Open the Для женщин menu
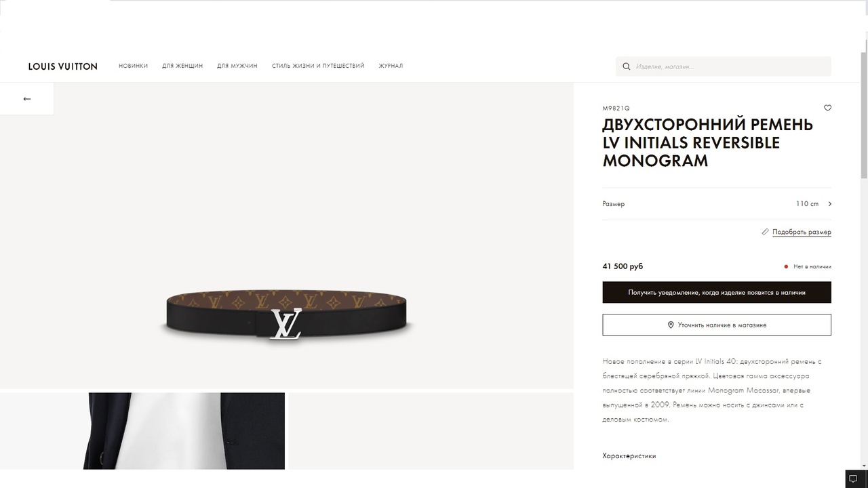This screenshot has width=868, height=488. point(182,66)
